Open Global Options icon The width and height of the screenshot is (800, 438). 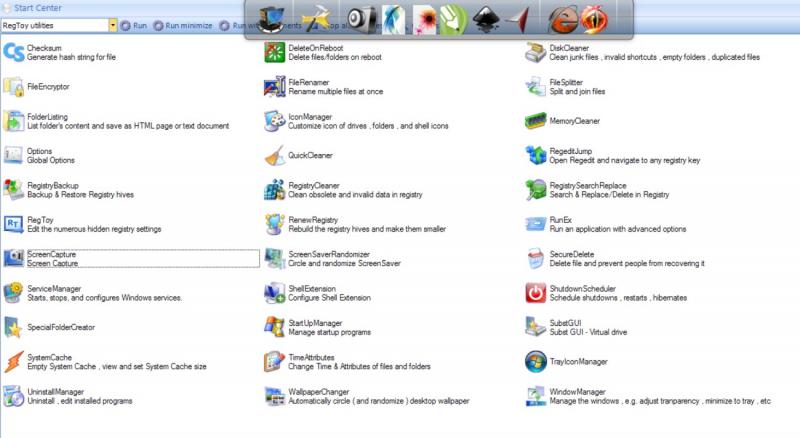point(14,155)
